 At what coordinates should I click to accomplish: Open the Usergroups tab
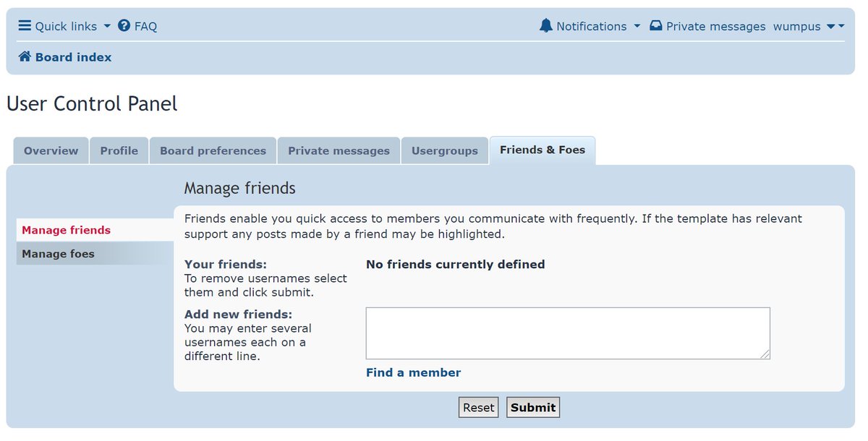click(445, 151)
